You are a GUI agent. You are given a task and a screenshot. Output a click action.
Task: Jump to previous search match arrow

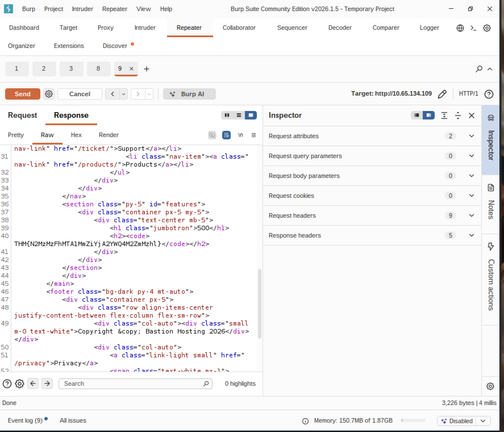pyautogui.click(x=33, y=384)
